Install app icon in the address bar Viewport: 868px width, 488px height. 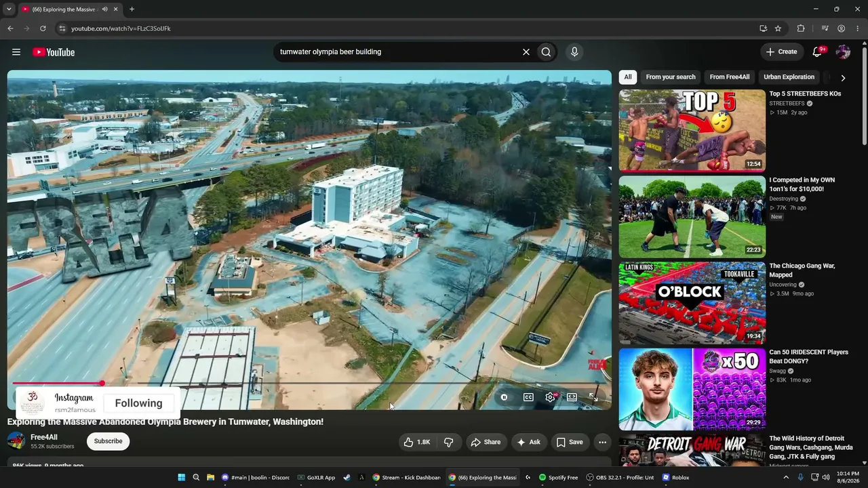[x=763, y=28]
